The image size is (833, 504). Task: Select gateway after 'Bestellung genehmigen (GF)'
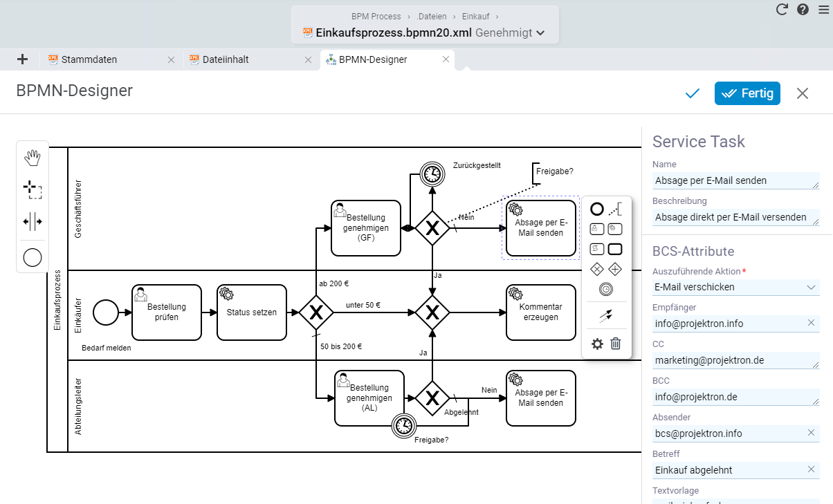coord(432,228)
